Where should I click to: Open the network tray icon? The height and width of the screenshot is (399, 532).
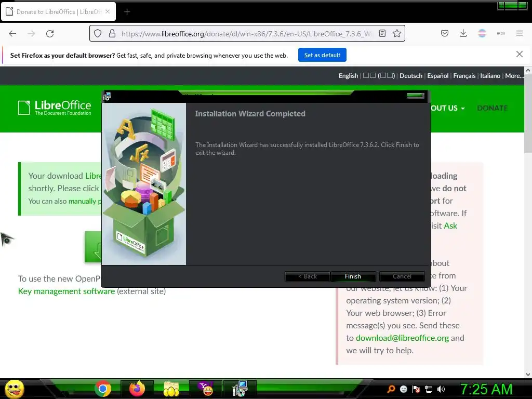click(429, 390)
